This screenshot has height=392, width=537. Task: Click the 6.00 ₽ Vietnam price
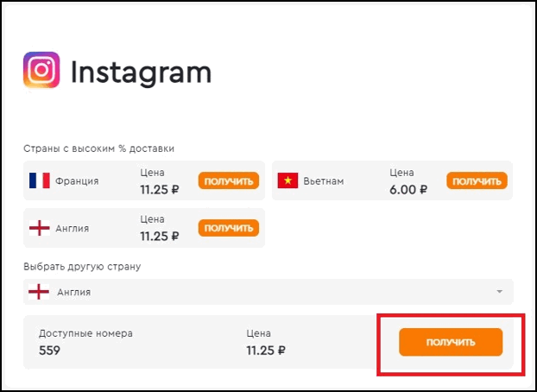408,189
